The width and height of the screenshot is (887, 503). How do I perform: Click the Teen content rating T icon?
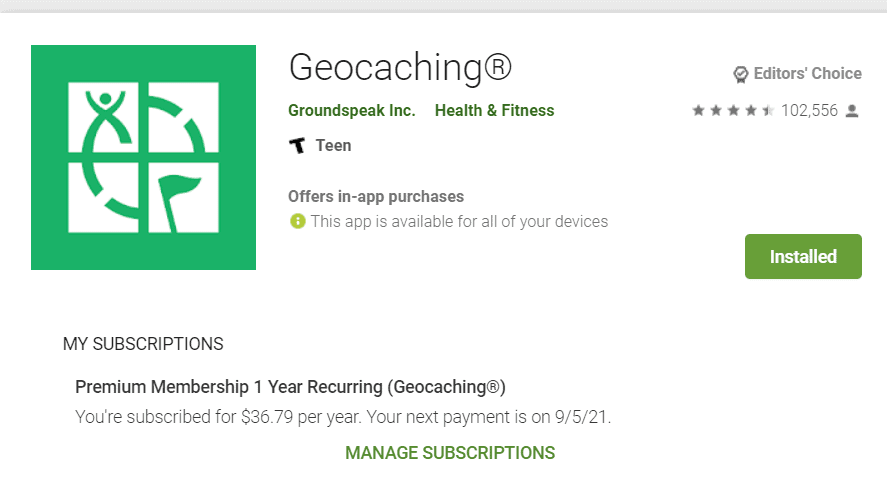click(x=296, y=146)
